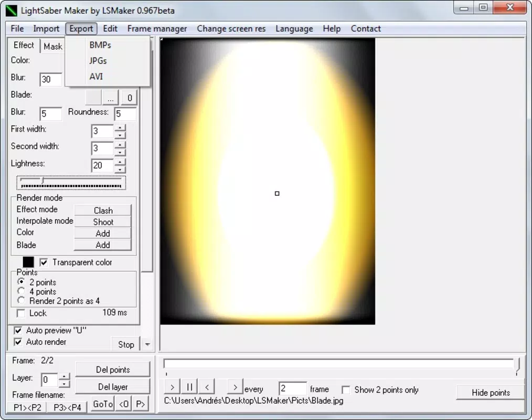
Task: Click the Blade Blur input field
Action: (x=51, y=114)
